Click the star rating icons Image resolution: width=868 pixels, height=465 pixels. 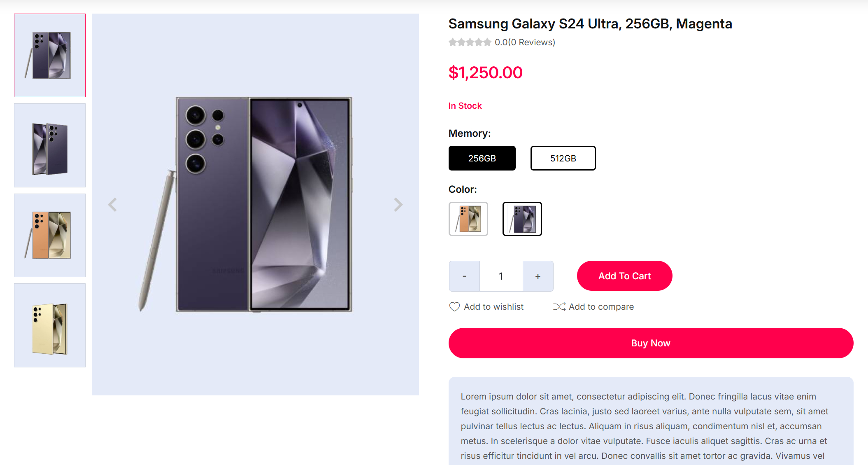[x=470, y=42]
